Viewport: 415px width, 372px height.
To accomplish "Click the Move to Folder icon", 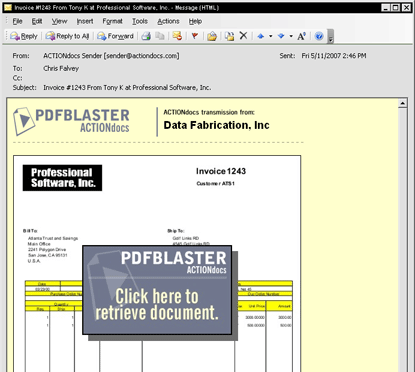I will coord(212,36).
